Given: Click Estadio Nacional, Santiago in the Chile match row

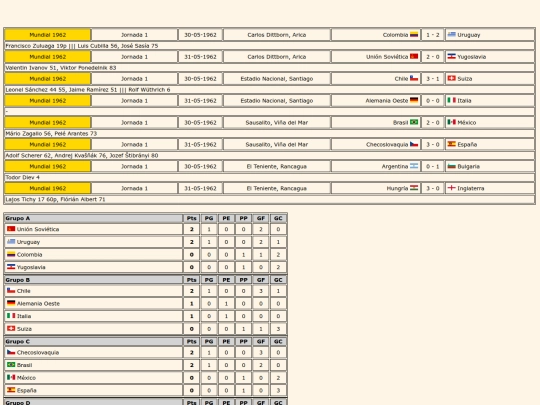Looking at the screenshot, I should [x=277, y=79].
